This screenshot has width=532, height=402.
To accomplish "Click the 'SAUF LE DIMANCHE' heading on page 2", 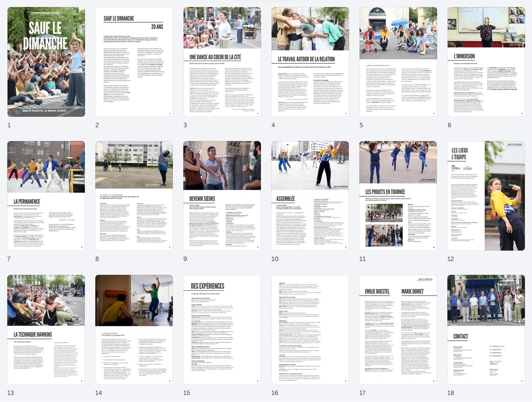I will coord(119,18).
